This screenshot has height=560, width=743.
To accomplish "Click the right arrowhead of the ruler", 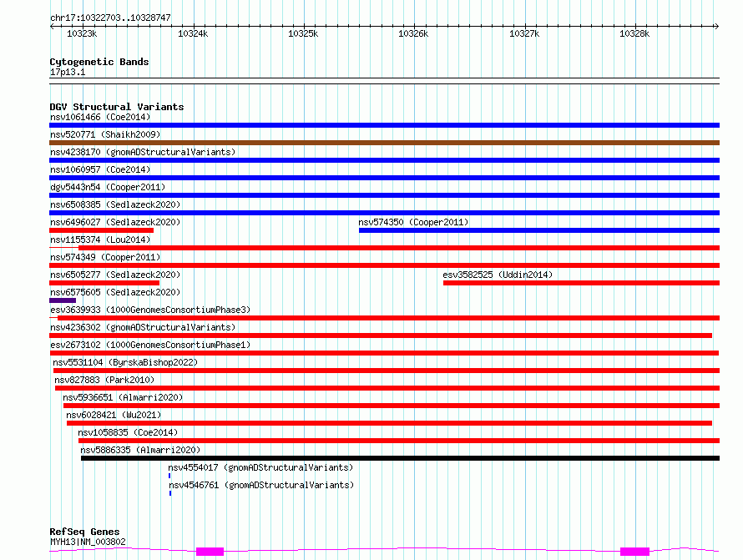I will pyautogui.click(x=716, y=27).
